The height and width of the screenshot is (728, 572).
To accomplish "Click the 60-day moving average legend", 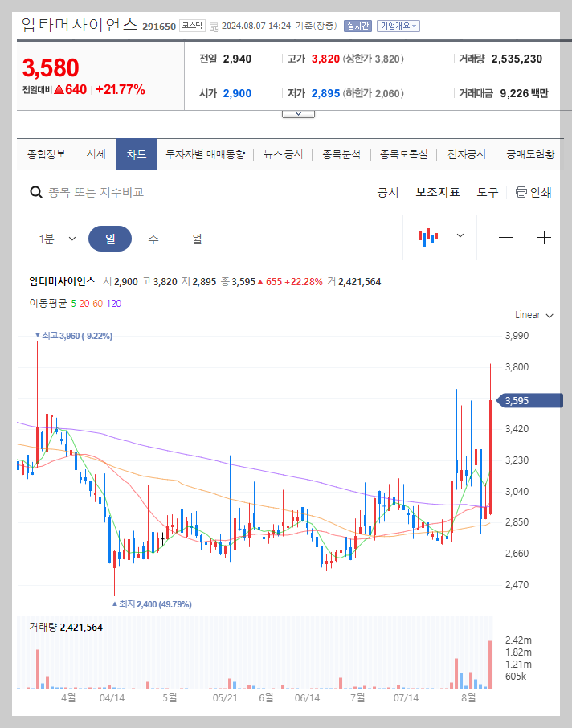I will pyautogui.click(x=97, y=303).
